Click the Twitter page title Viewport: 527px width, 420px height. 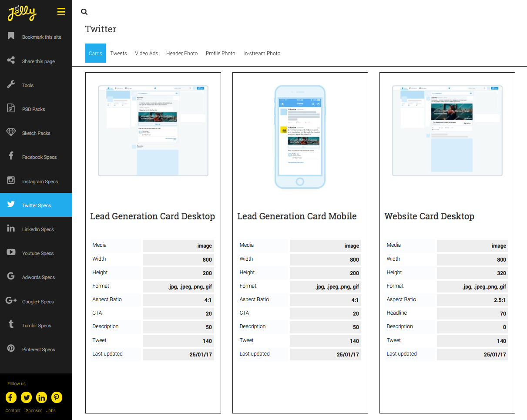click(x=101, y=29)
